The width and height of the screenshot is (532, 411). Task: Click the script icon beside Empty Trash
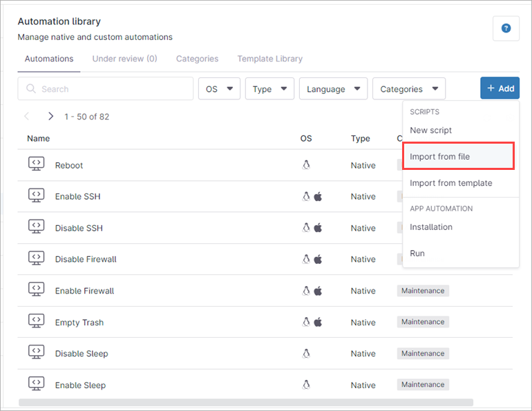pos(37,321)
